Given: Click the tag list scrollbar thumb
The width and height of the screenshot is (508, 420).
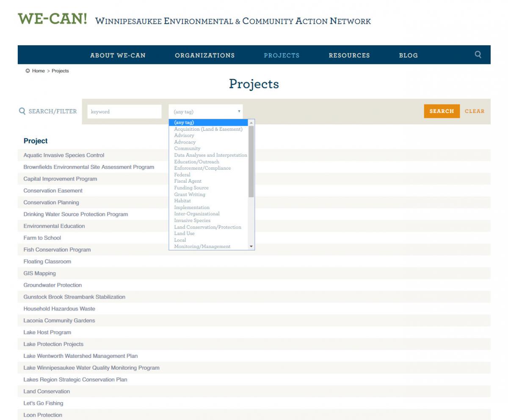Looking at the screenshot, I should point(251,162).
